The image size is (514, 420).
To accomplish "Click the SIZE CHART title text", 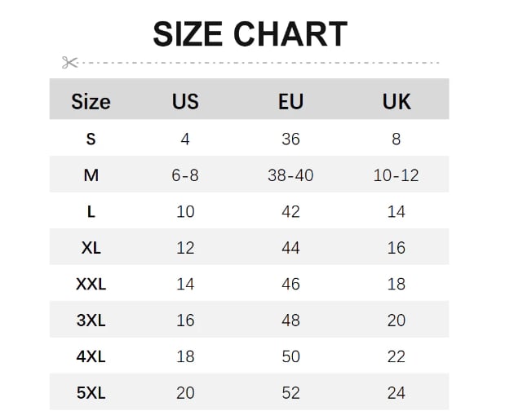I will [x=250, y=33].
